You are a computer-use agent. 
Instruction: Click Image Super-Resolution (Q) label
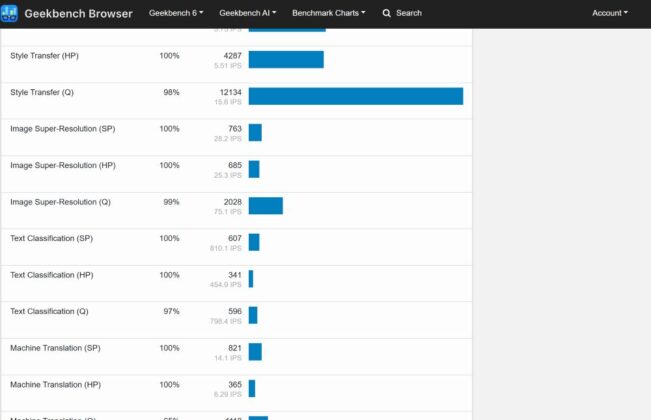click(60, 202)
